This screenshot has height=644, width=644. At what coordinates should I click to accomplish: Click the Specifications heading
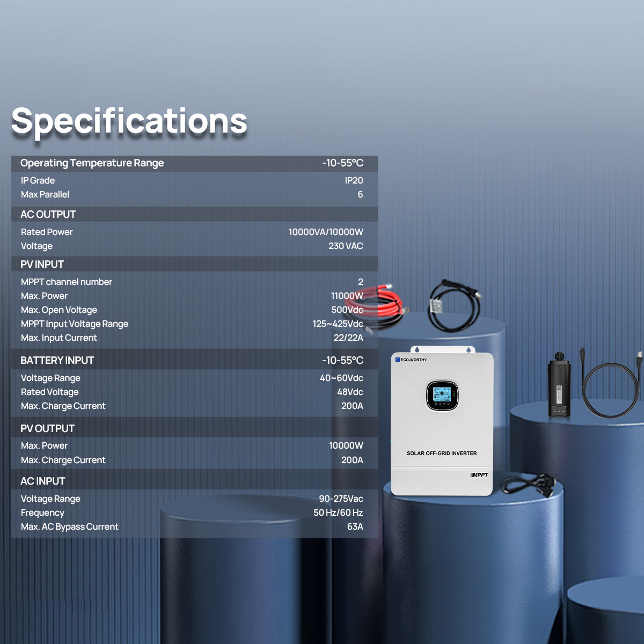tap(129, 122)
